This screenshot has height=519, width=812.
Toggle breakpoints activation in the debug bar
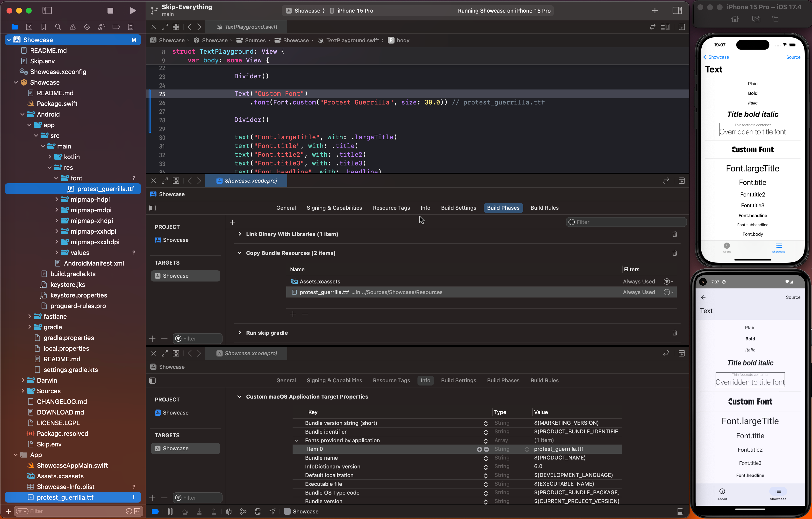[155, 512]
